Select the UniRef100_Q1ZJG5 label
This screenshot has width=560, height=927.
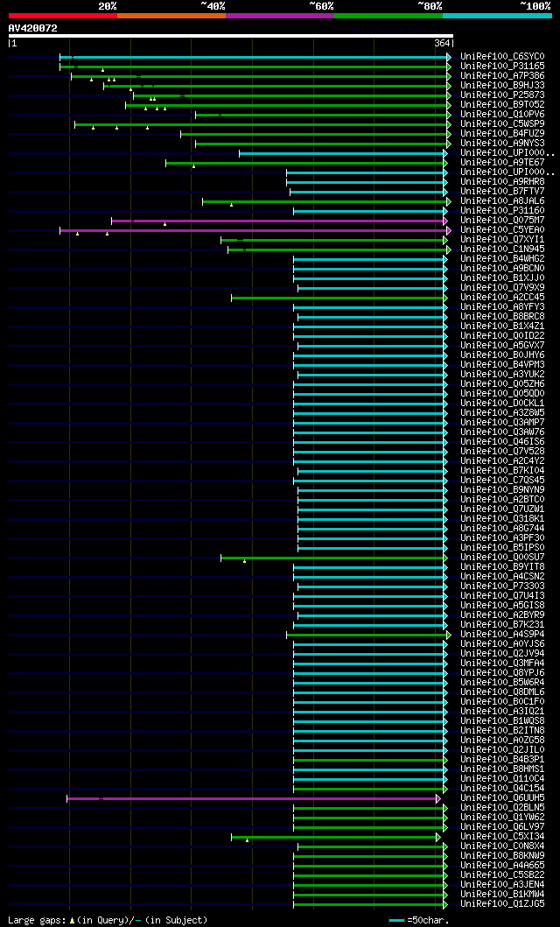point(503,904)
